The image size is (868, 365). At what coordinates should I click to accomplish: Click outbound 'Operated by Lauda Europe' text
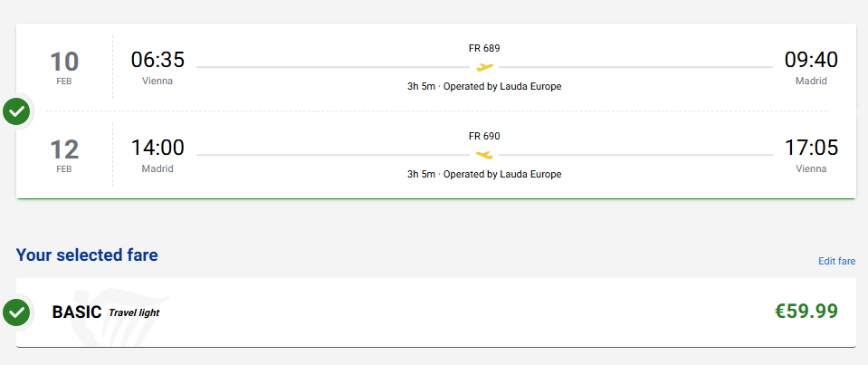tap(502, 87)
